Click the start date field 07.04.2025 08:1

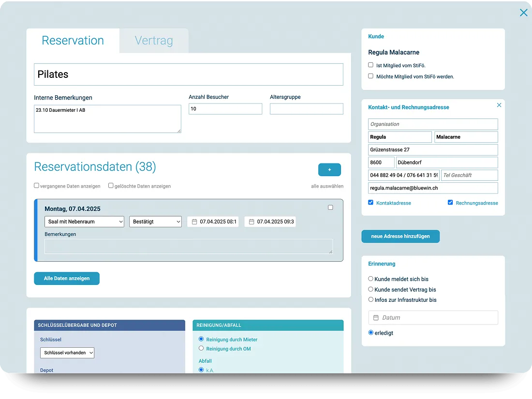(x=213, y=222)
